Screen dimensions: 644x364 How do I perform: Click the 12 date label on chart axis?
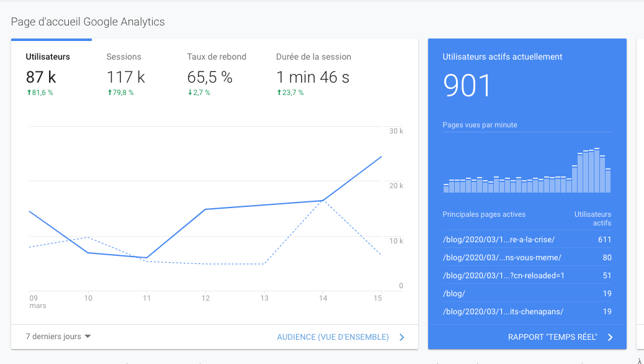point(205,298)
